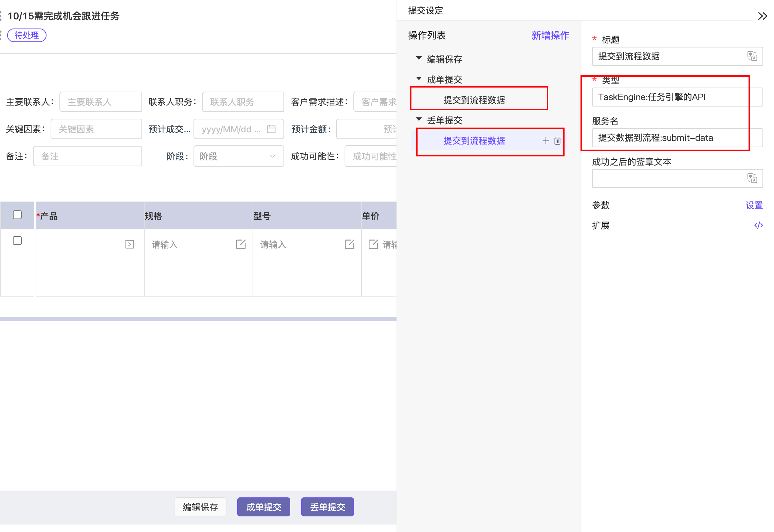
Task: Open the 阶段 dropdown
Action: click(x=239, y=156)
